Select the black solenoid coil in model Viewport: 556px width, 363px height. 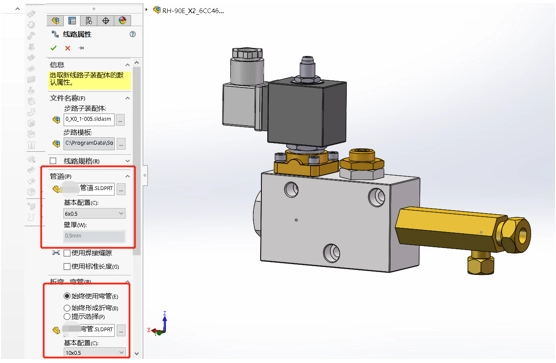[307, 113]
